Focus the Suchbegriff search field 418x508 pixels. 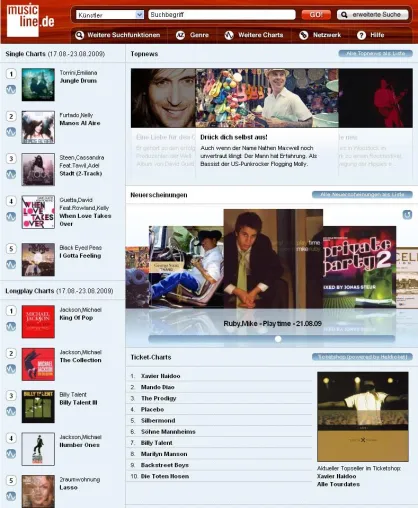[222, 15]
